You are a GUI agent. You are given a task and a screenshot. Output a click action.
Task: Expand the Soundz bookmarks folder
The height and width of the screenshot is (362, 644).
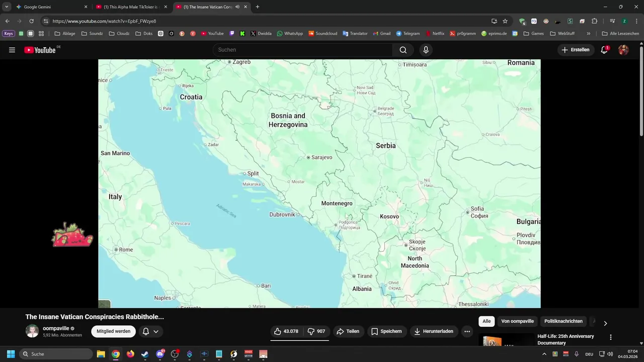coord(92,34)
